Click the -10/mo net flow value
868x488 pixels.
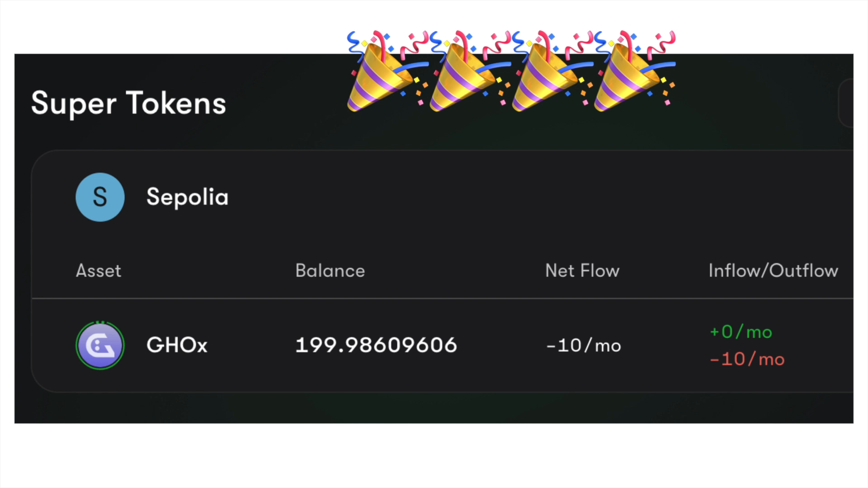[x=584, y=346]
